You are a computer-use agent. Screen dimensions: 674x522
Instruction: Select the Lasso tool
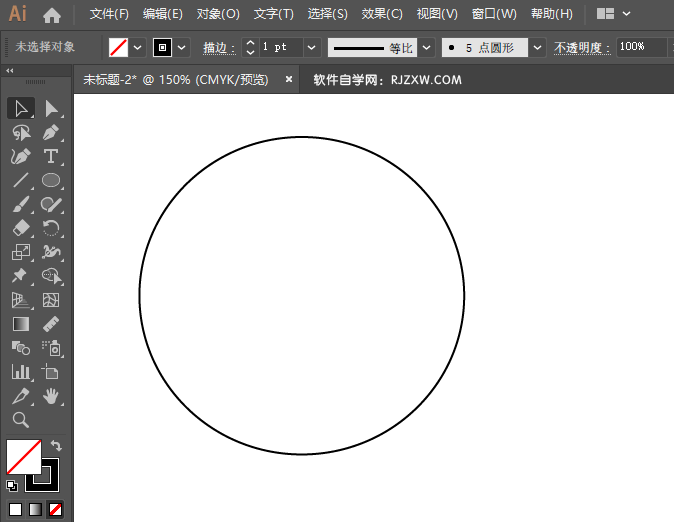[x=21, y=132]
